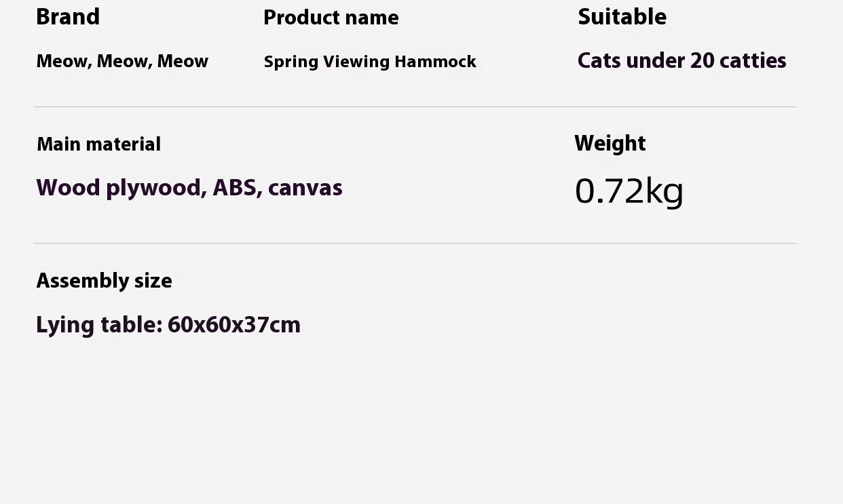843x504 pixels.
Task: Click the divider line below brand row
Action: point(415,106)
